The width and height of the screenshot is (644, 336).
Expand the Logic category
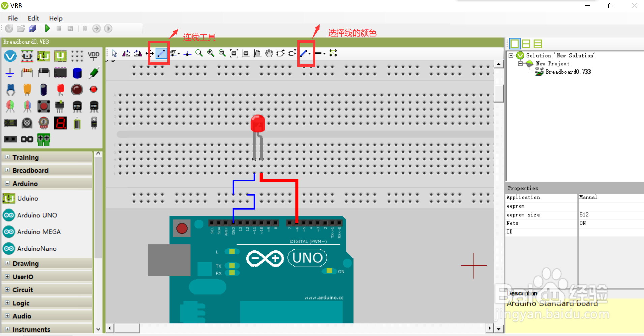point(7,303)
